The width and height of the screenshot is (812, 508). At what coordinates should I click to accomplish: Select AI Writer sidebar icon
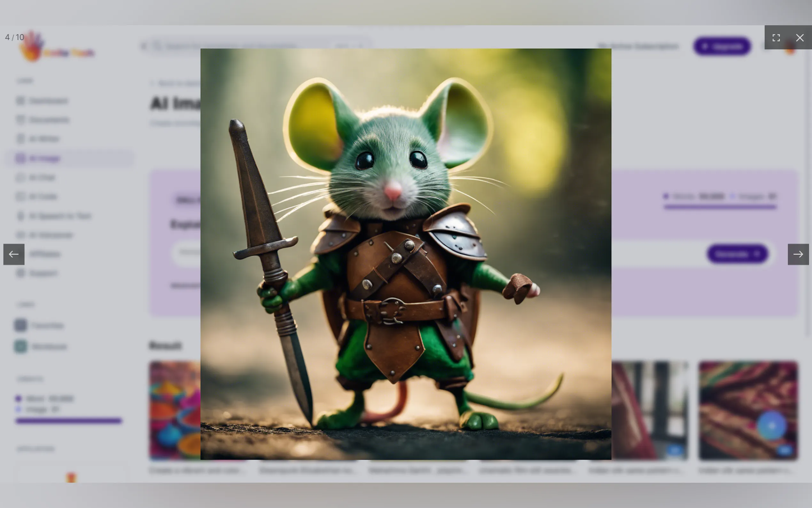21,139
